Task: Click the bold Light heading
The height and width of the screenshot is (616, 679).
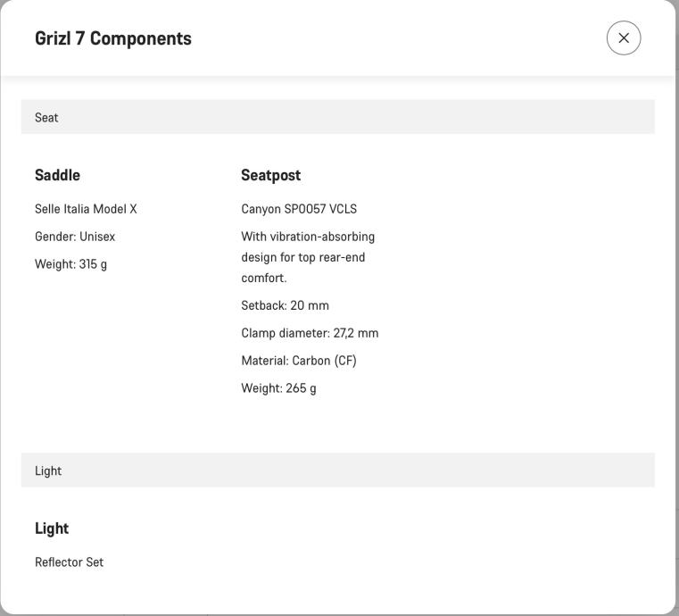Action: (52, 529)
